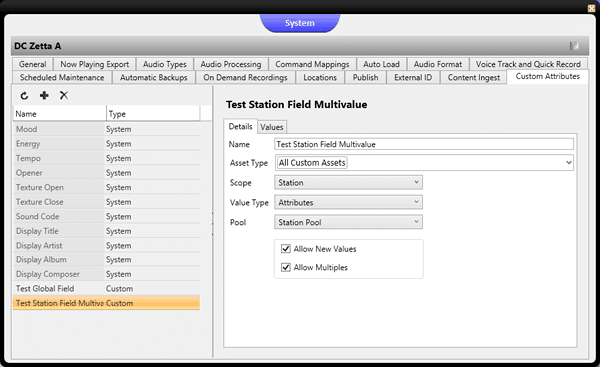Close the System window
The width and height of the screenshot is (600, 367).
pos(591,8)
